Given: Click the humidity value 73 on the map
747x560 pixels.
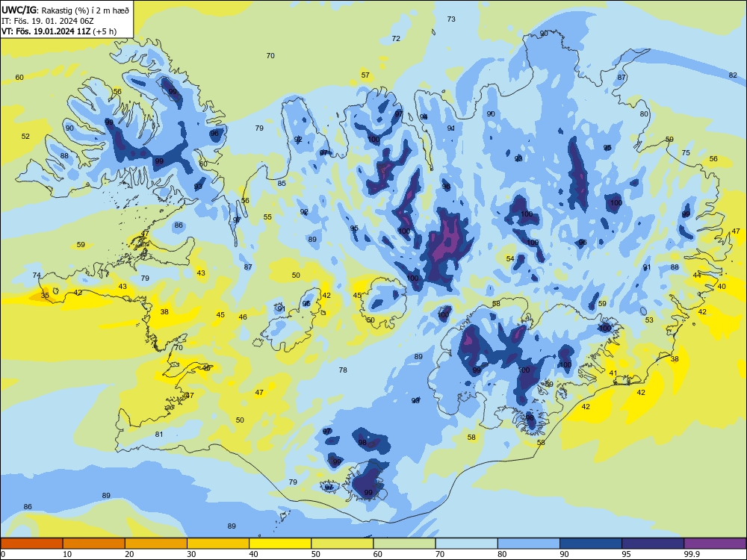Looking at the screenshot, I should click(451, 19).
